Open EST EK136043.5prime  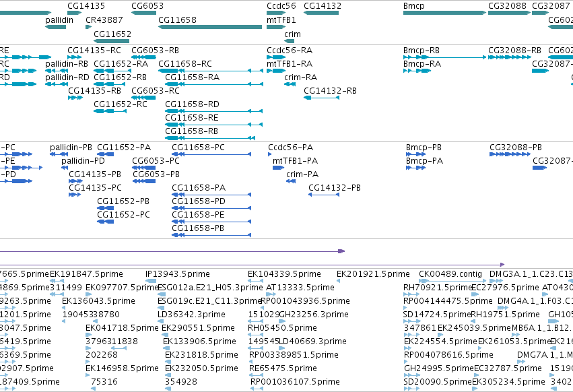pyautogui.click(x=99, y=301)
